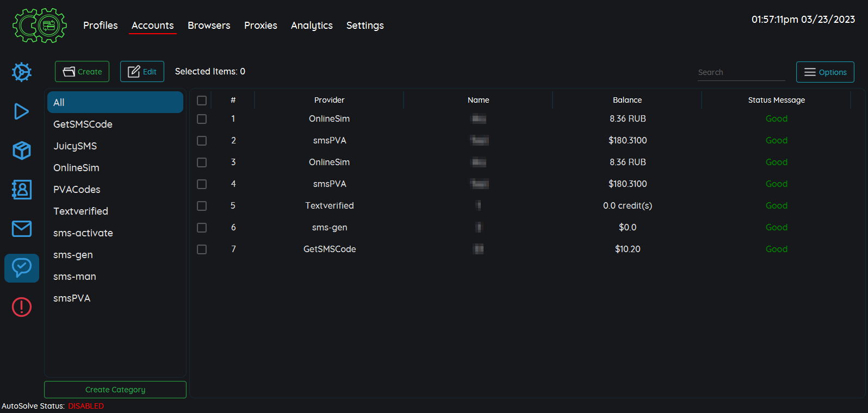Viewport: 868px width, 413px height.
Task: Select the smsPVA category
Action: 115,298
